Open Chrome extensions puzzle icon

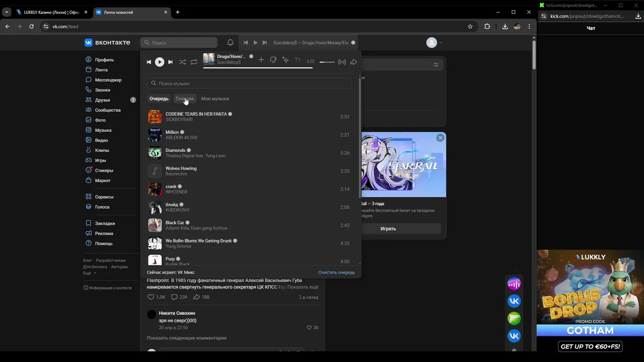pos(487,26)
